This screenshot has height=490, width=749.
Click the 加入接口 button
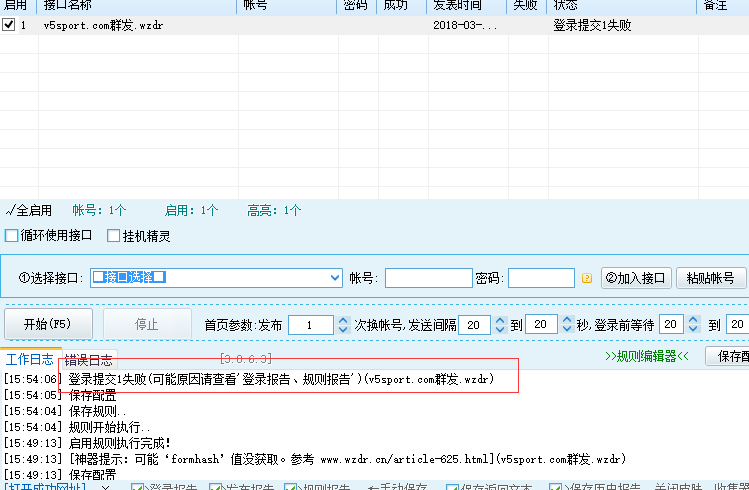pyautogui.click(x=636, y=278)
